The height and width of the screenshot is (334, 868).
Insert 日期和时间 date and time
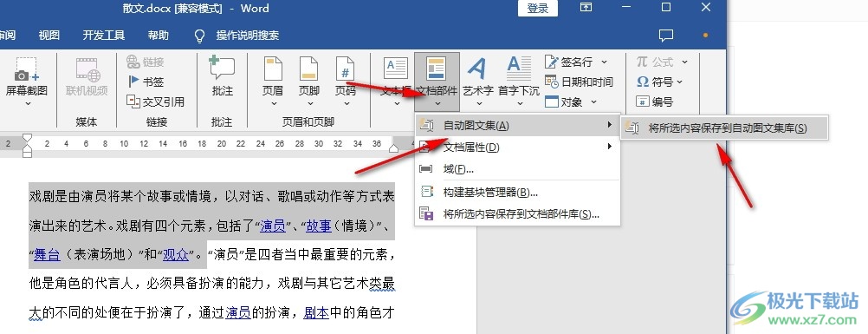click(579, 82)
